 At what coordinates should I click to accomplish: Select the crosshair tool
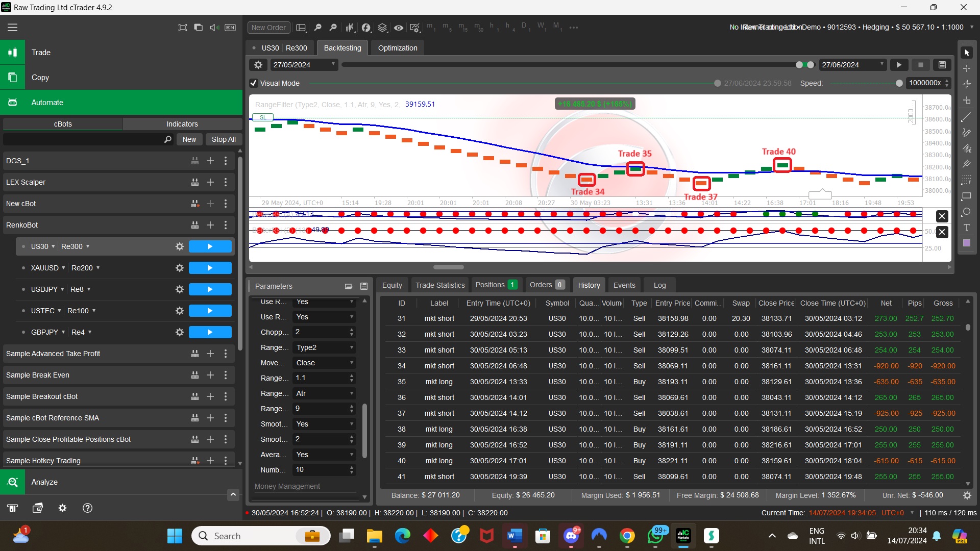click(x=967, y=68)
